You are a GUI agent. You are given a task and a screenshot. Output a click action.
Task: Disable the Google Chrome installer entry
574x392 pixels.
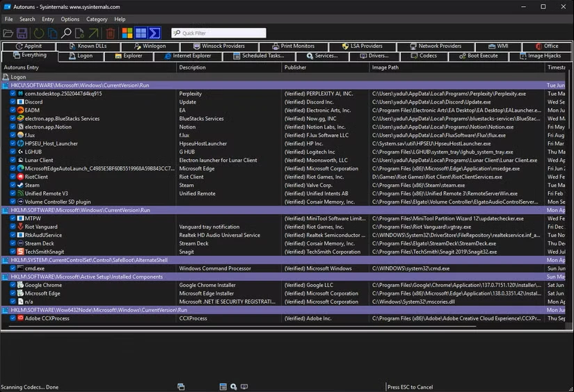13,285
